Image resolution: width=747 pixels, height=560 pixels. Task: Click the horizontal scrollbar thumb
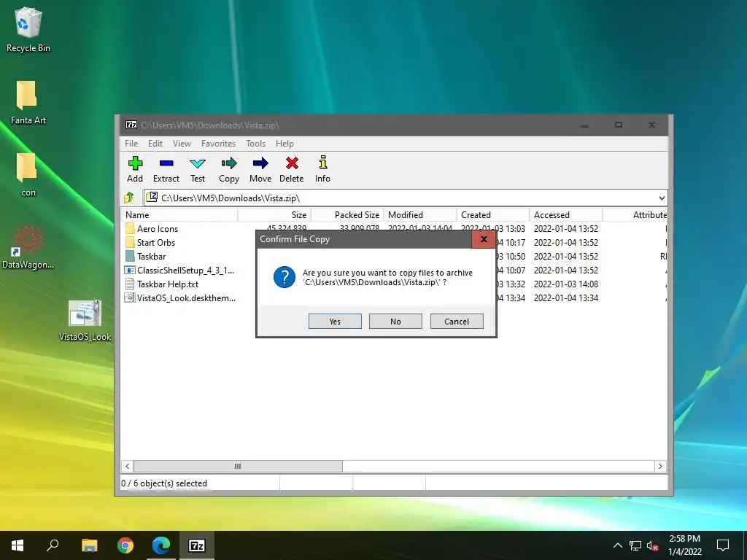pyautogui.click(x=238, y=466)
